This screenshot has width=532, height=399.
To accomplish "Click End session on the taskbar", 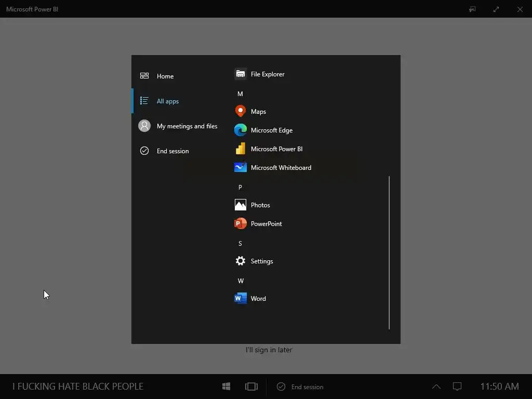I will click(300, 387).
